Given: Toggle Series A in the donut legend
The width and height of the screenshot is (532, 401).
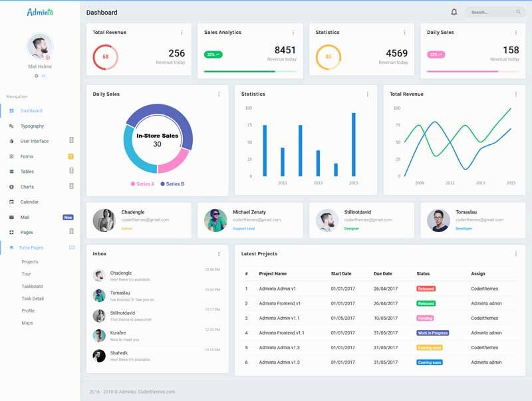Looking at the screenshot, I should [x=142, y=184].
